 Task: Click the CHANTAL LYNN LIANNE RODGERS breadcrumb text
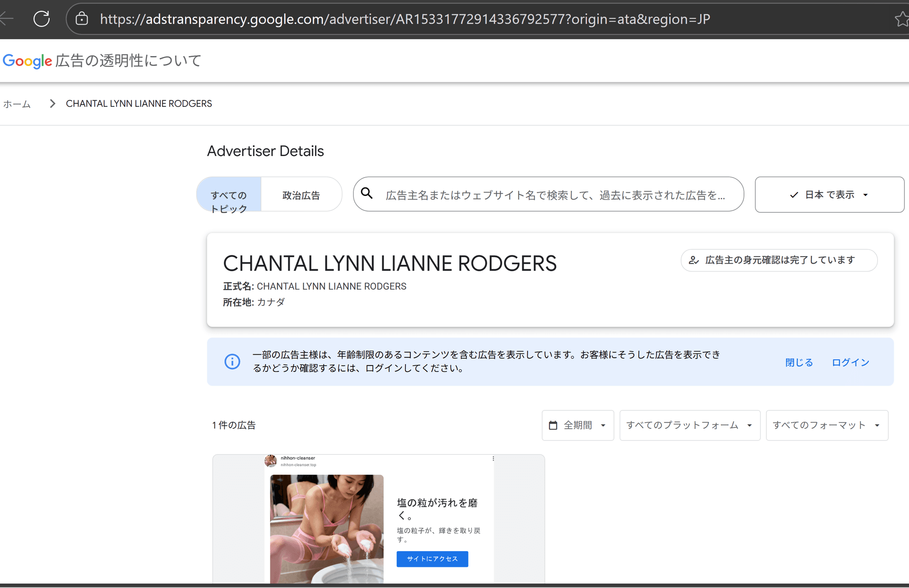coord(139,104)
